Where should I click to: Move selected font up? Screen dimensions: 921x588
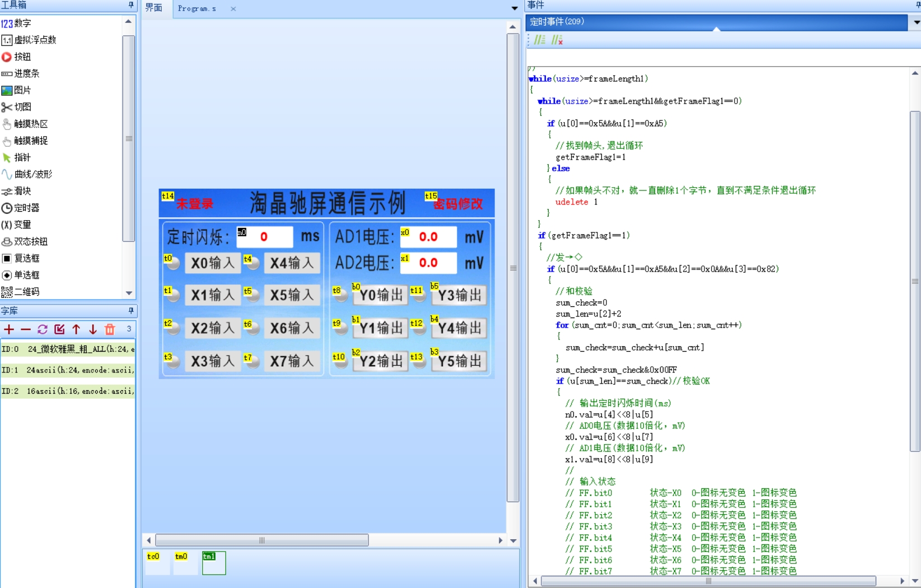coord(76,329)
